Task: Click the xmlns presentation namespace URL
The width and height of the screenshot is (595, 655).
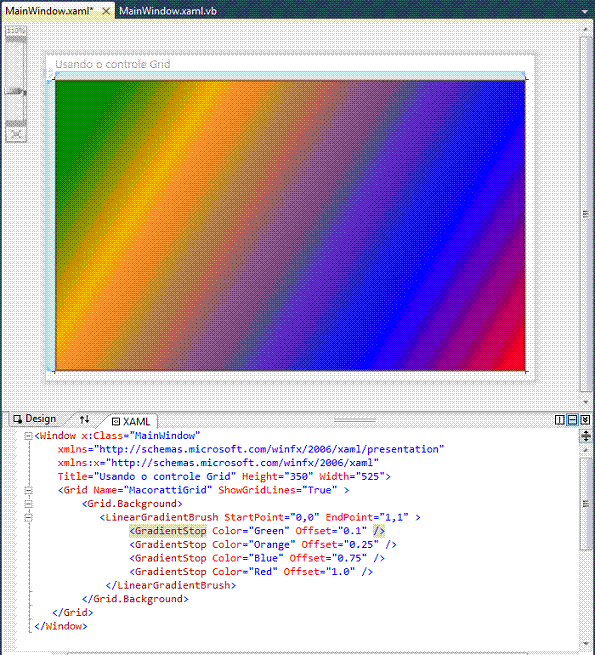Action: [x=269, y=449]
